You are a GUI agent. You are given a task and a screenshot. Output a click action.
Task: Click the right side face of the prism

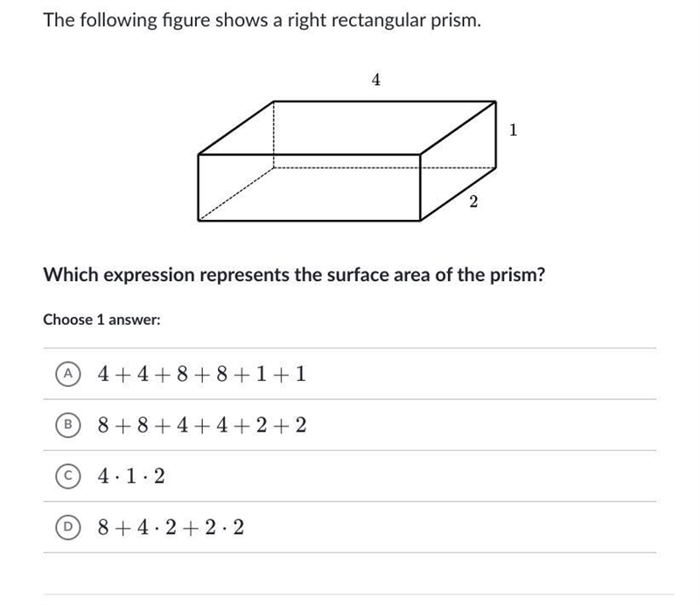pyautogui.click(x=458, y=161)
